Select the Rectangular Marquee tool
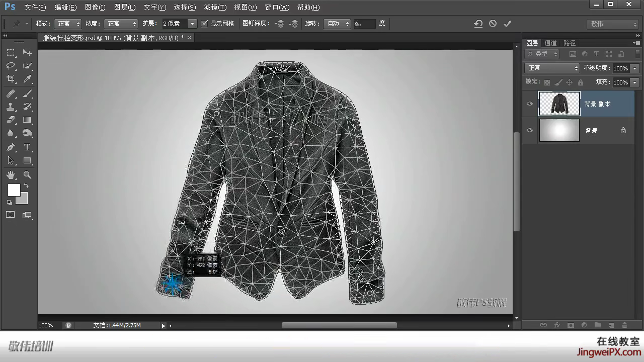The height and width of the screenshot is (362, 644). [x=11, y=53]
